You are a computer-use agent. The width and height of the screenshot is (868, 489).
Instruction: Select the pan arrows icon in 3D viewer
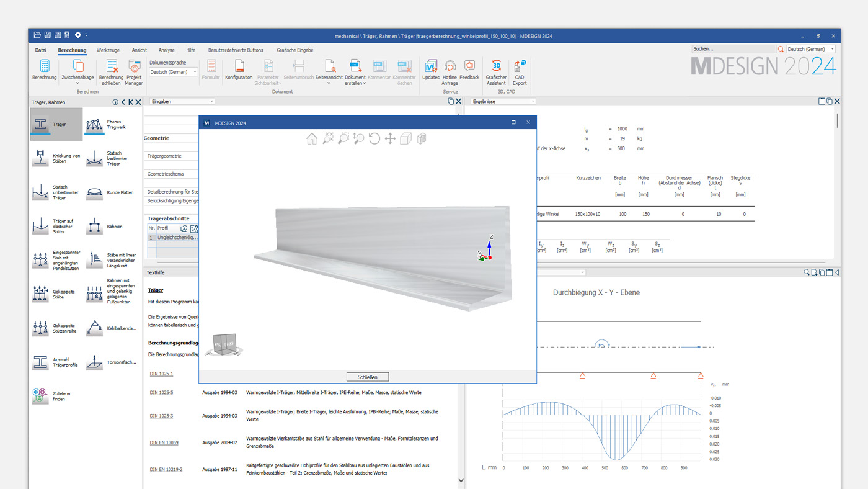(389, 138)
